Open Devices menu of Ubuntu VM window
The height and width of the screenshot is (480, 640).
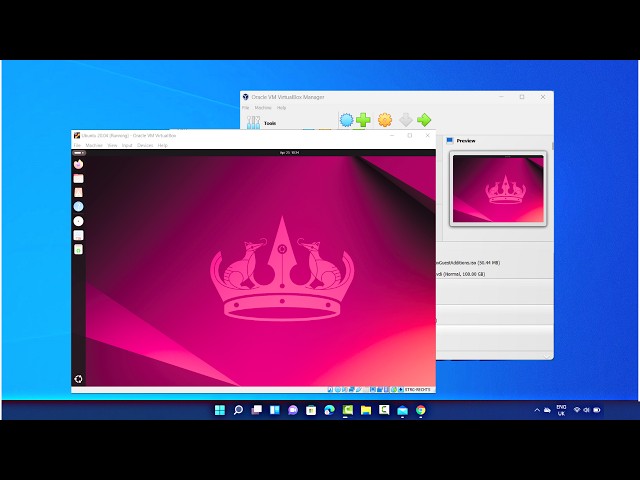click(145, 145)
